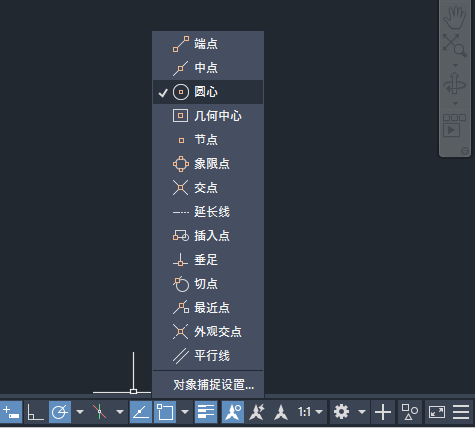Expand the orbit options arrow in navigation bar
The width and height of the screenshot is (475, 428).
(455, 103)
